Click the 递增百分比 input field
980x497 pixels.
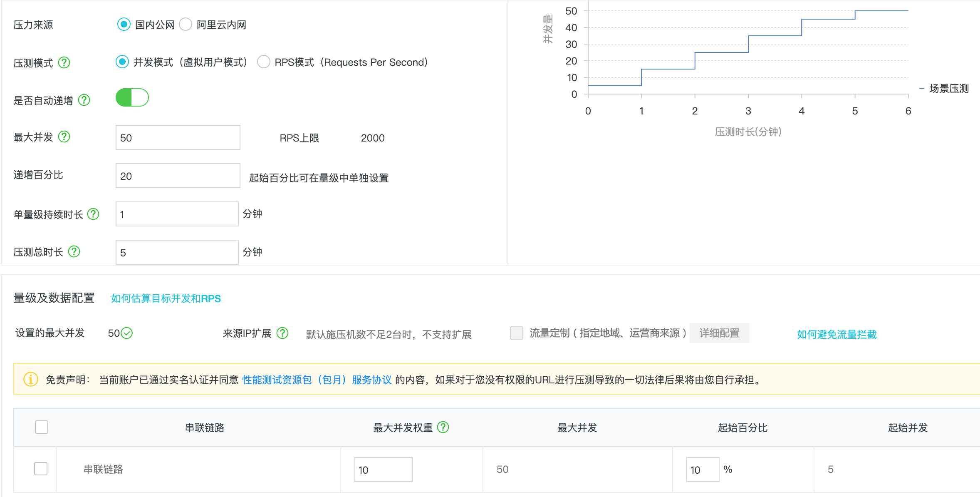[178, 176]
